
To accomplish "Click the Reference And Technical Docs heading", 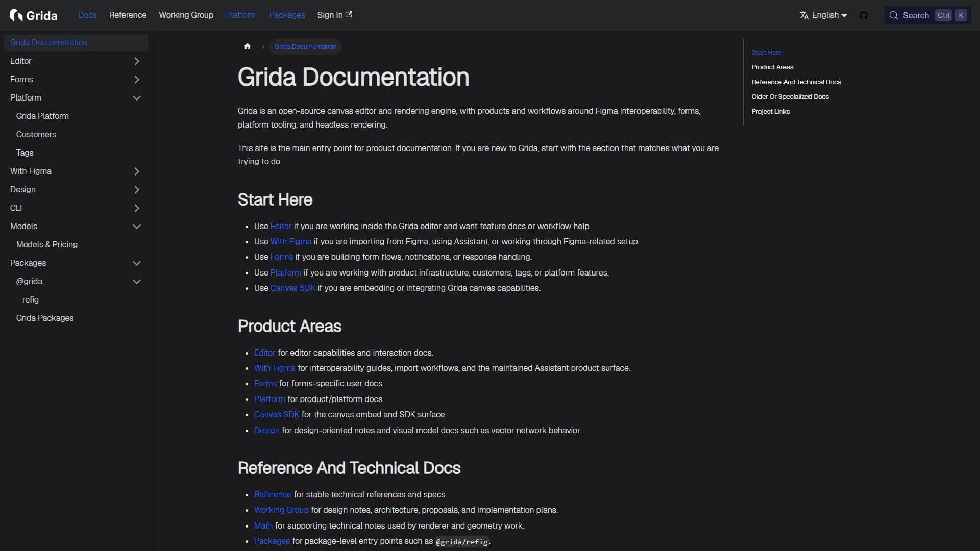I will pyautogui.click(x=349, y=468).
